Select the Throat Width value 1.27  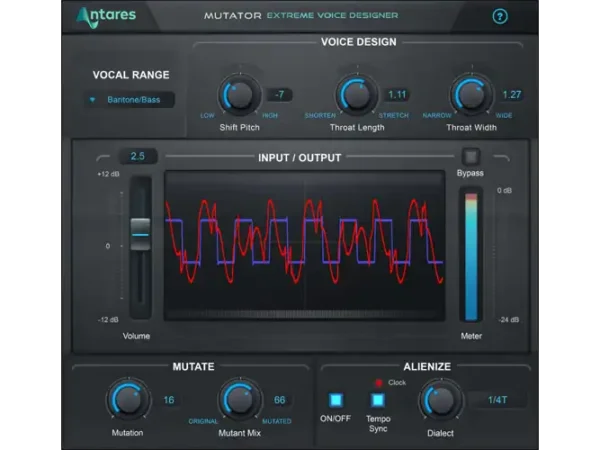512,95
